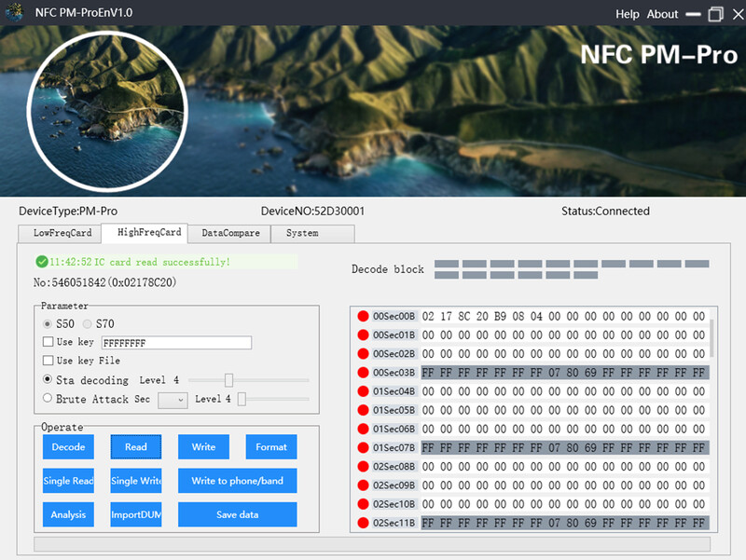The height and width of the screenshot is (560, 746).
Task: Click the red dot beside 01Sec07B
Action: click(x=363, y=448)
